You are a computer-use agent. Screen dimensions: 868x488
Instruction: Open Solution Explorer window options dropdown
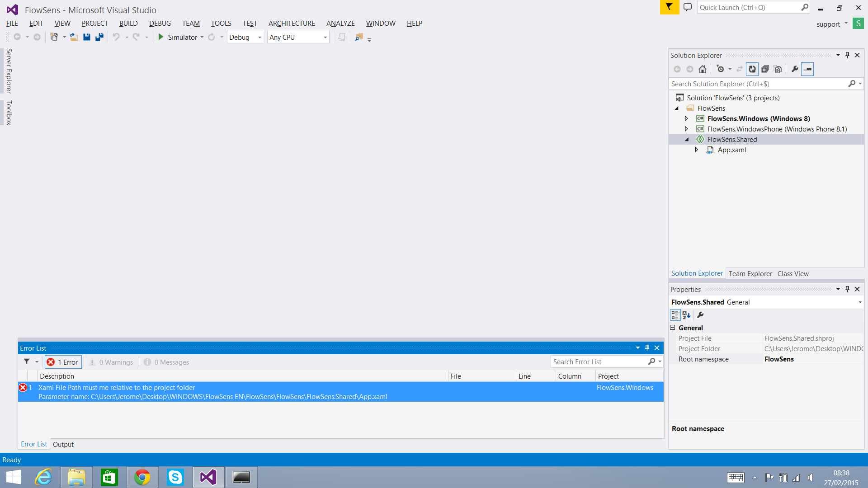coord(838,55)
